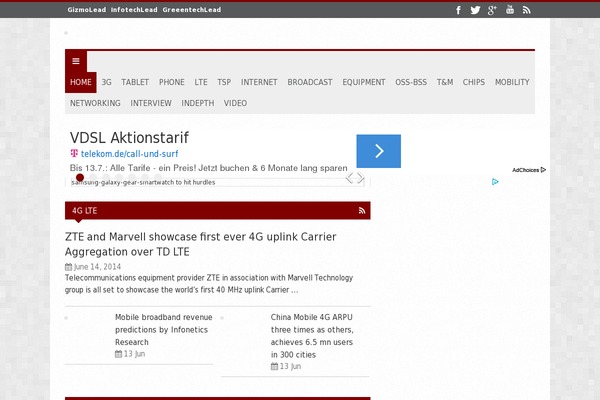Viewport: 600px width, 400px height.
Task: Select the LTE menu item
Action: (x=201, y=82)
